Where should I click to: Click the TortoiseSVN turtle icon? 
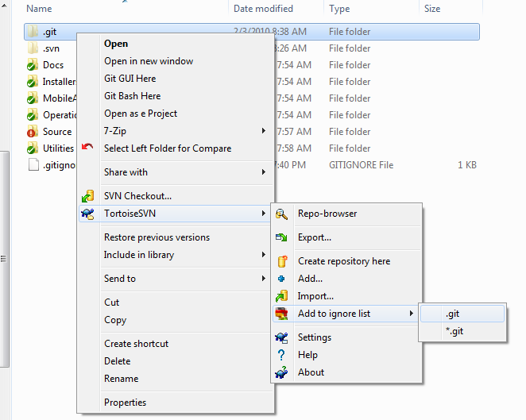click(x=87, y=214)
